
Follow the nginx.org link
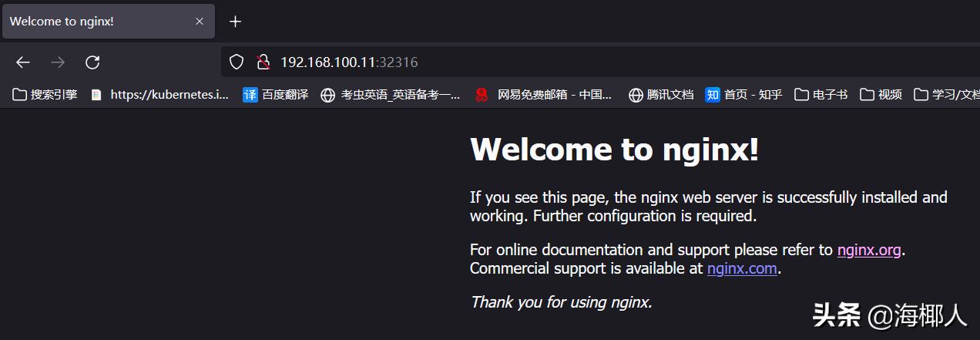[x=869, y=250]
